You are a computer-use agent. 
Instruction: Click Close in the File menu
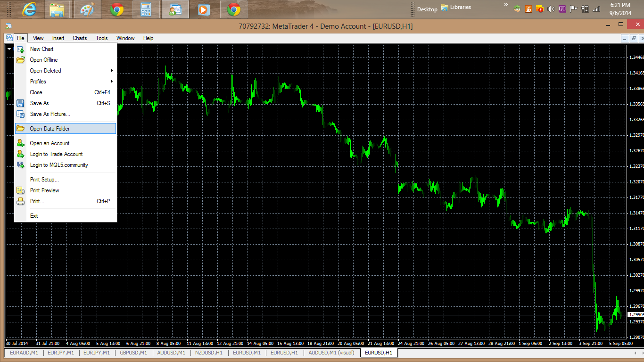pyautogui.click(x=66, y=92)
